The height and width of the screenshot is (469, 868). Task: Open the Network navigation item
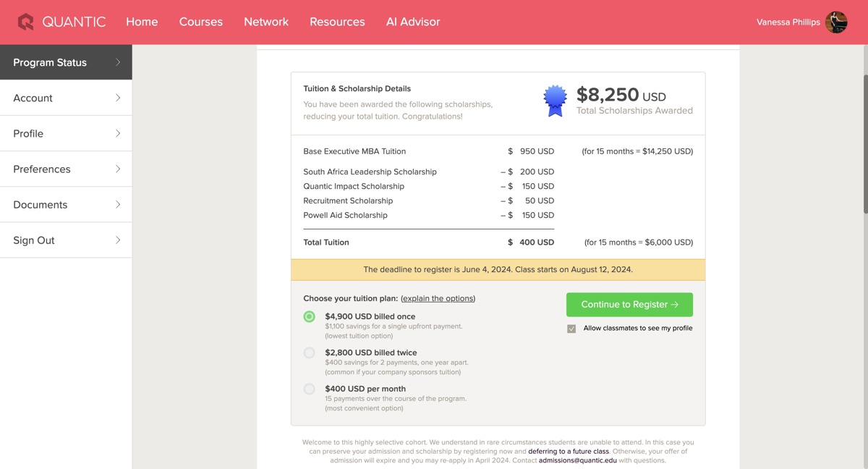tap(266, 22)
